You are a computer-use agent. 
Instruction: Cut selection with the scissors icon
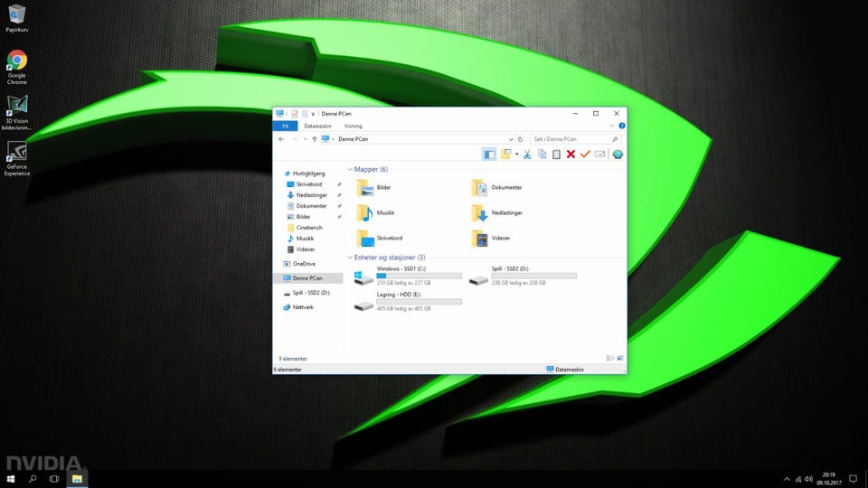[527, 155]
